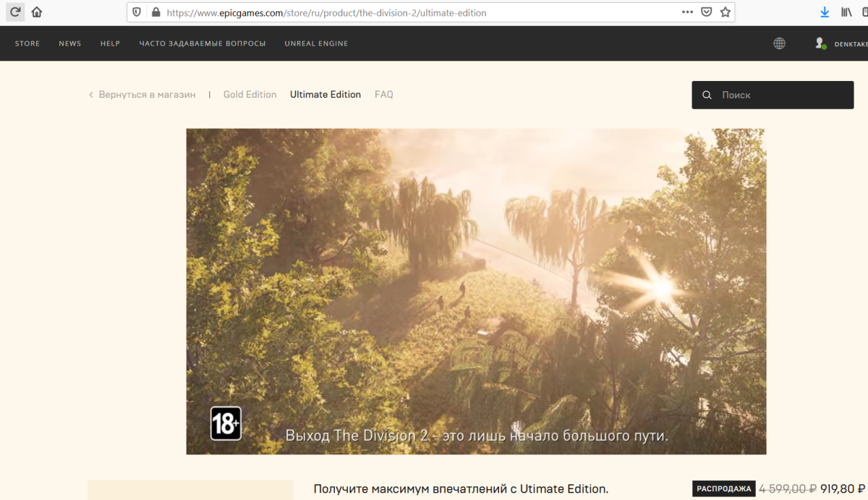The height and width of the screenshot is (500, 868).
Task: Save page to Pocket
Action: pos(707,12)
